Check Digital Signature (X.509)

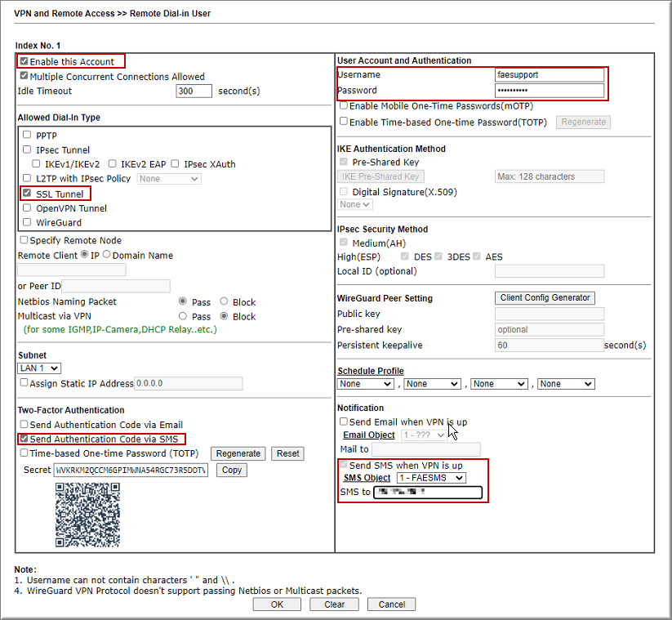344,191
